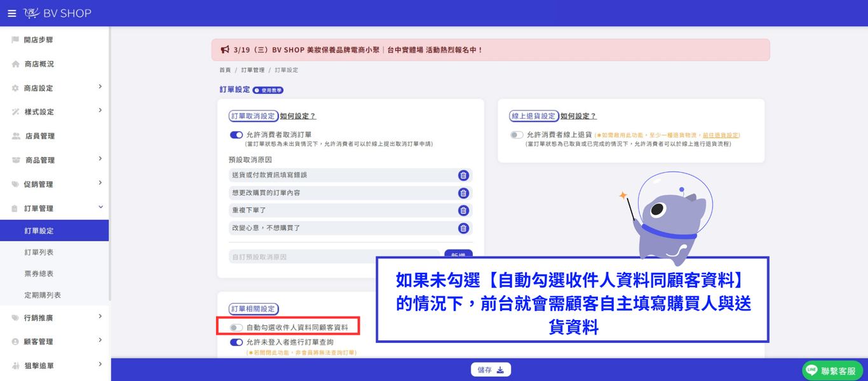This screenshot has width=868, height=381.
Task: Click the 使用教學 badge
Action: [268, 90]
